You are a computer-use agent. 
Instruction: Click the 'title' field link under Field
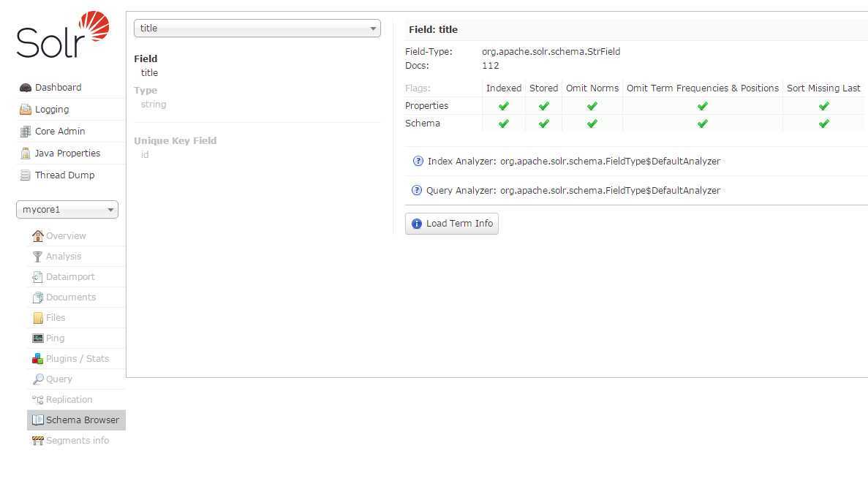149,72
